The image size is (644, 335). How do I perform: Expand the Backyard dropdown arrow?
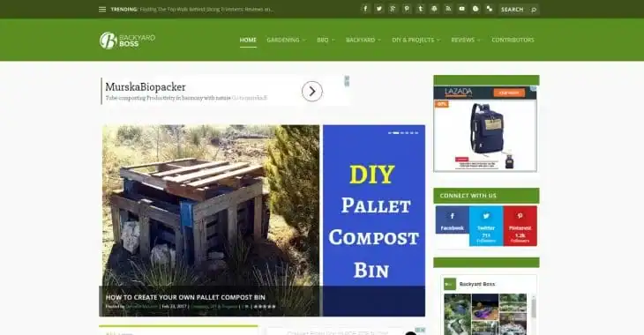(x=379, y=41)
